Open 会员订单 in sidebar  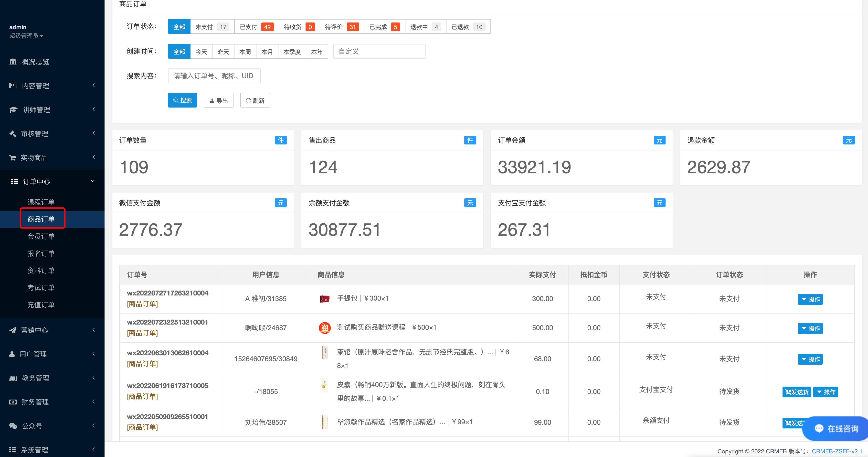(41, 236)
